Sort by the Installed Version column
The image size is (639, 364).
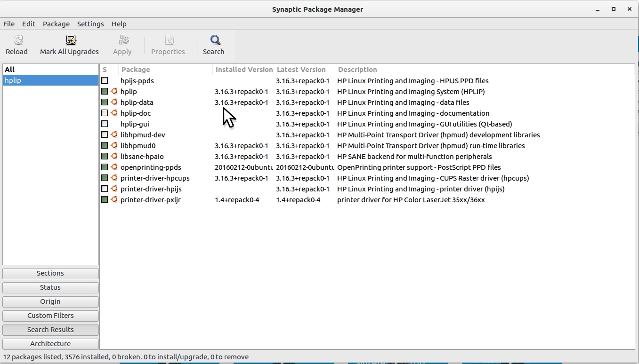point(243,70)
